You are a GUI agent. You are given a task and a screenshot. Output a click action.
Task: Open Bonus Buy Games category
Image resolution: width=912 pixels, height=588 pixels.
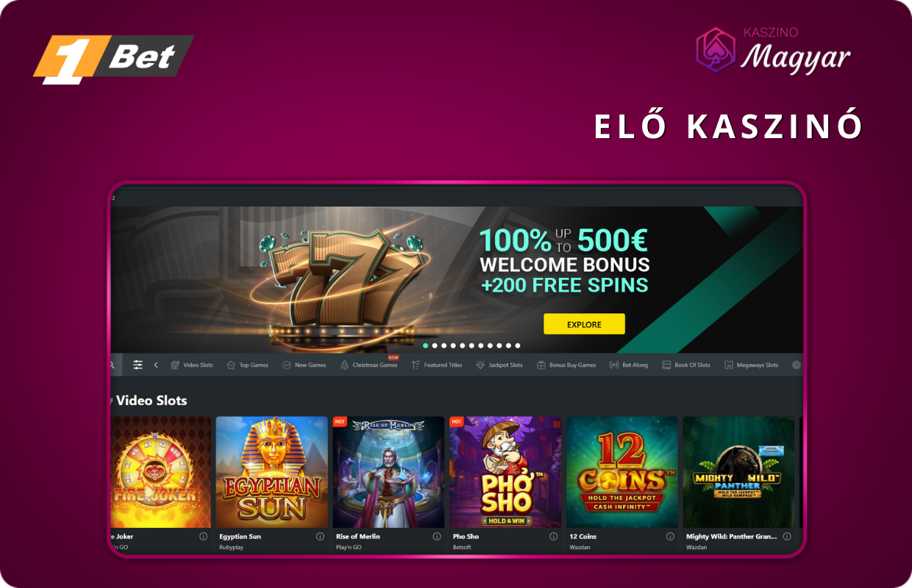tap(566, 365)
